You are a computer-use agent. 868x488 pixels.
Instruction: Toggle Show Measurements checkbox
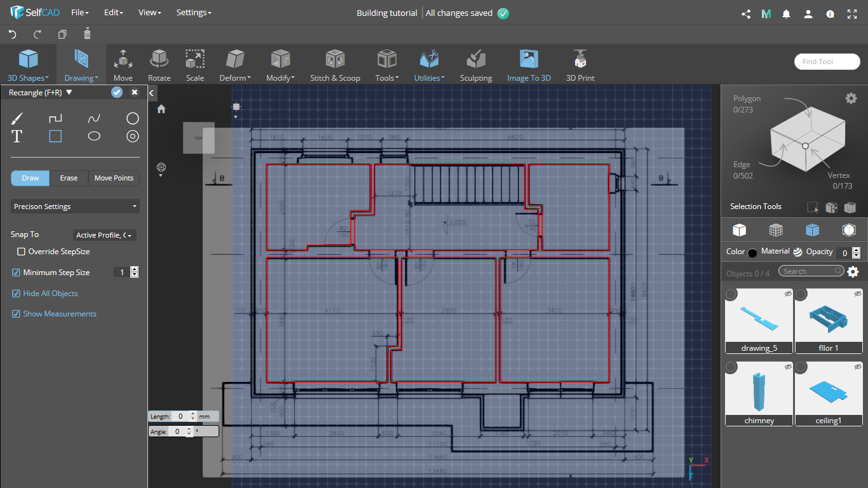coord(17,314)
